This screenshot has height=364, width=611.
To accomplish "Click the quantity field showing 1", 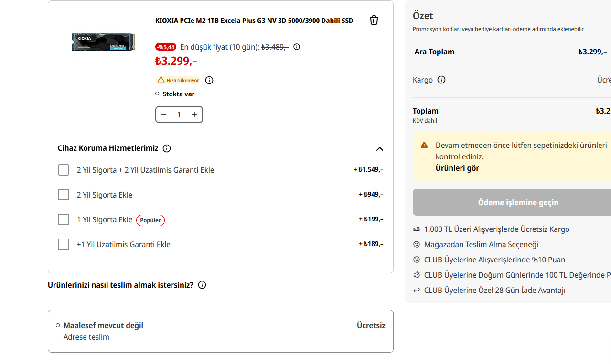I will click(179, 114).
